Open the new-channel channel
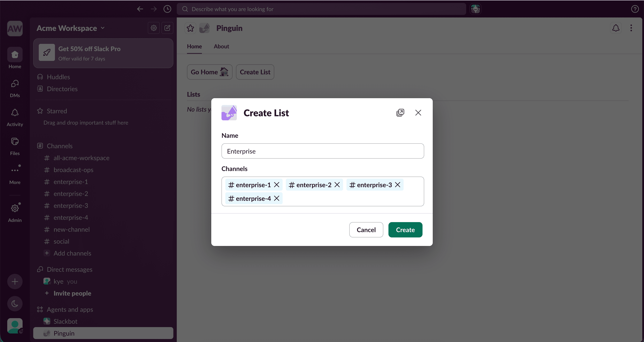 [x=103, y=229]
